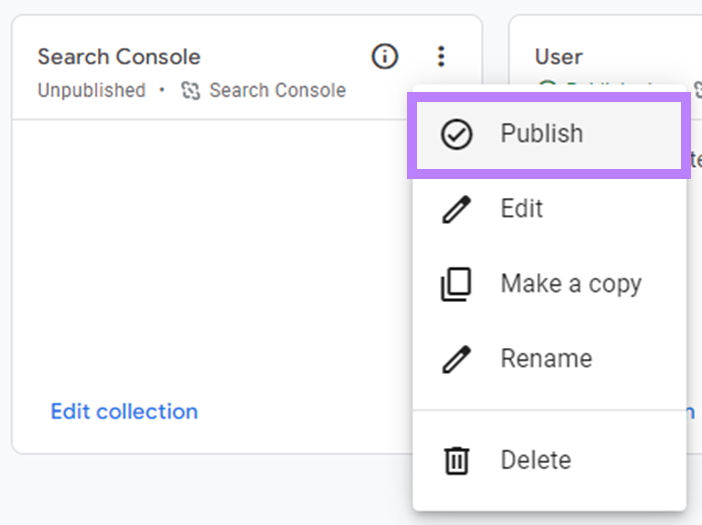The width and height of the screenshot is (702, 525).
Task: Open the Edit collection link
Action: pos(124,411)
